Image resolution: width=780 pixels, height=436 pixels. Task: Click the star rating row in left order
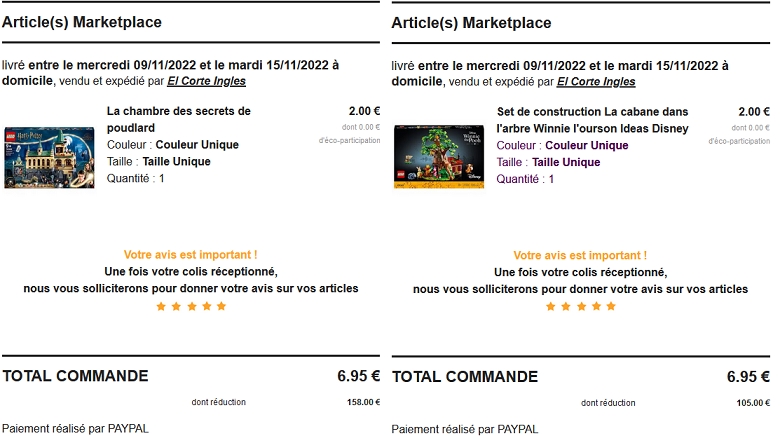click(191, 306)
